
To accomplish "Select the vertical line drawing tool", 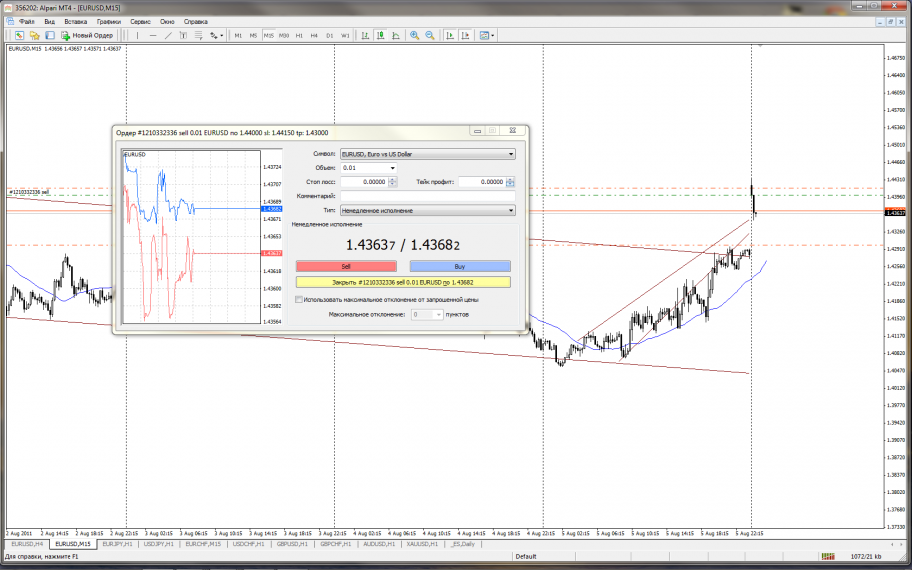I will coord(138,35).
